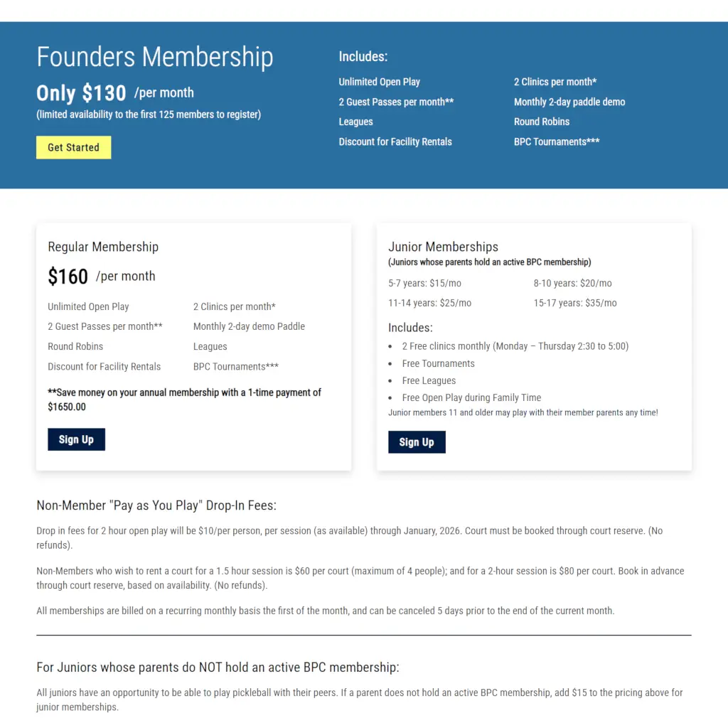Click the BPC Tournaments item
The image size is (728, 728).
(x=556, y=141)
